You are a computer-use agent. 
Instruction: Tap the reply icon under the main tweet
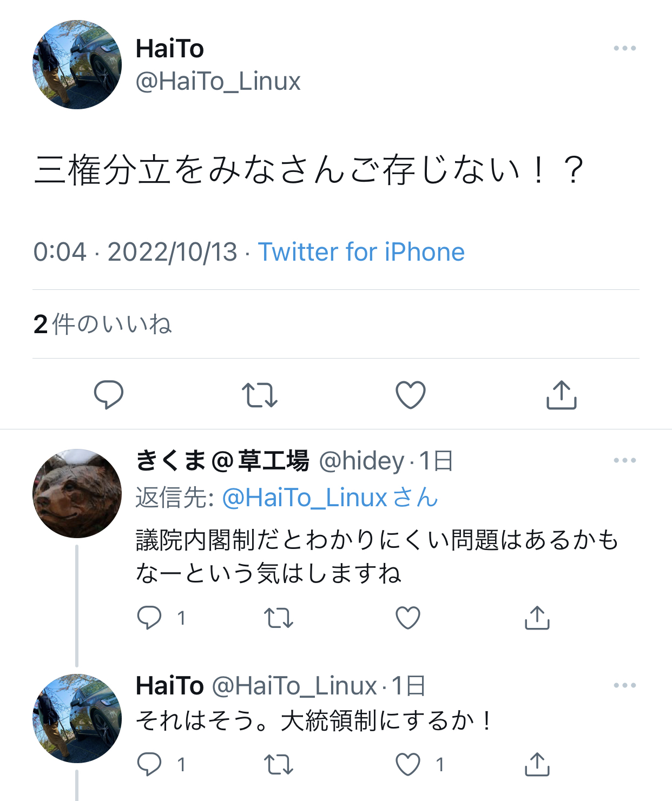[x=109, y=395]
